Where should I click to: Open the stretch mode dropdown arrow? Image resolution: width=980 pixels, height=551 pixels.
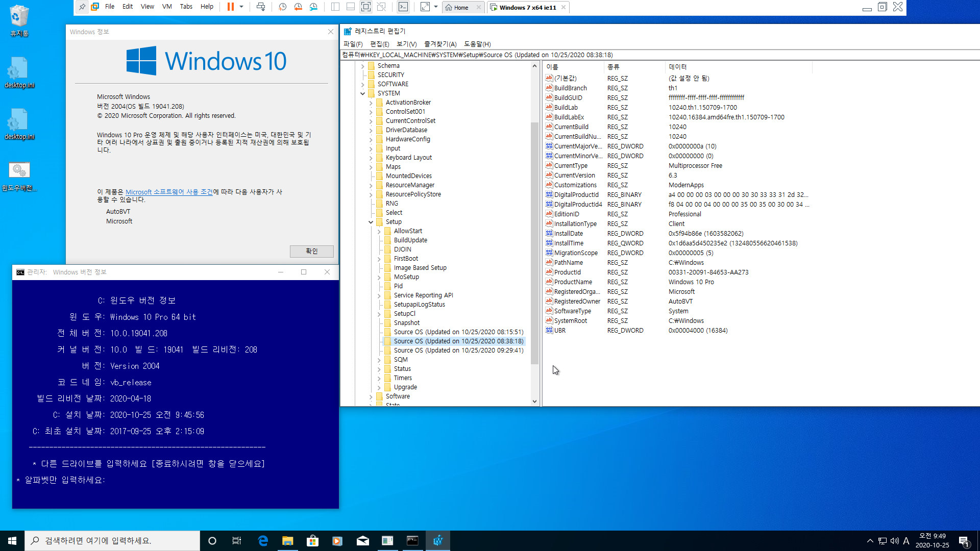pos(436,7)
